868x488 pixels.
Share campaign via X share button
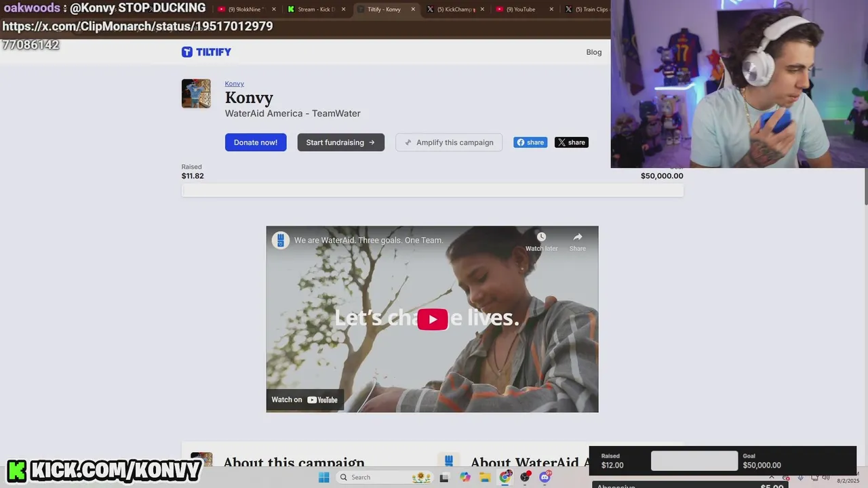point(572,142)
